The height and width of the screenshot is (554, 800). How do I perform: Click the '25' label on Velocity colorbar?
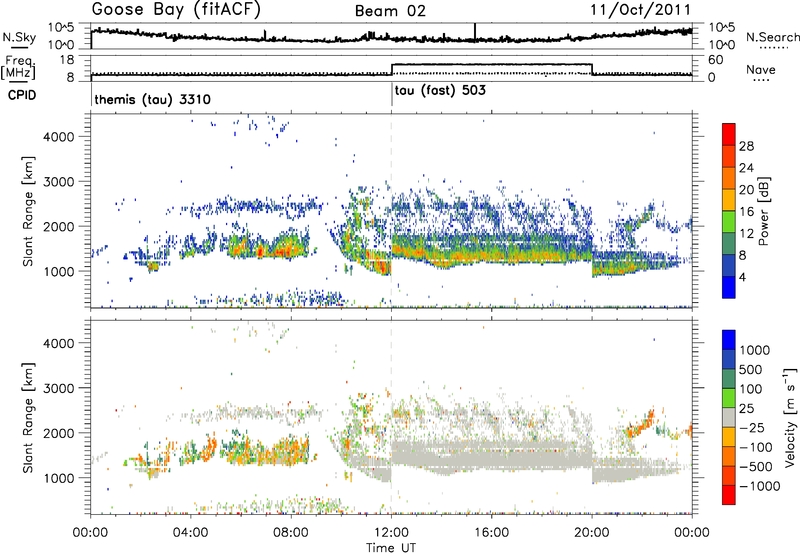coord(746,409)
